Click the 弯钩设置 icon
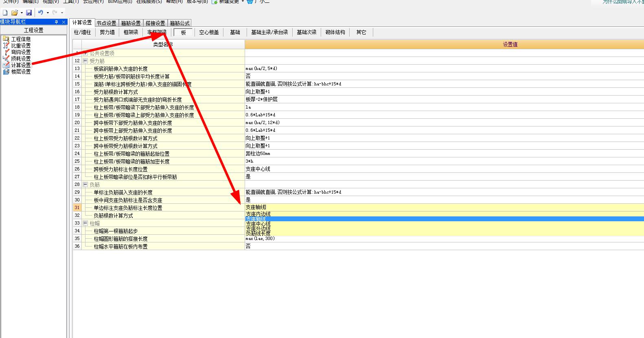Screen dimensions: 644x338 (6, 52)
